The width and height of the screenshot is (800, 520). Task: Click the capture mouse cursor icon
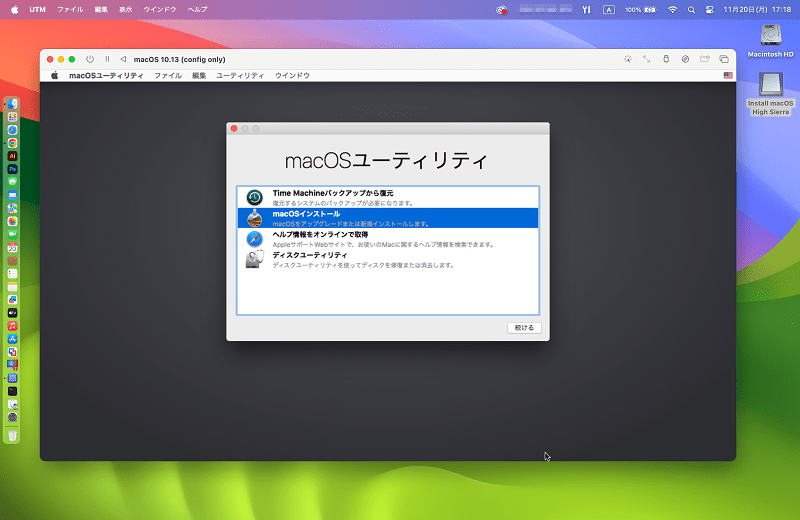[x=628, y=59]
